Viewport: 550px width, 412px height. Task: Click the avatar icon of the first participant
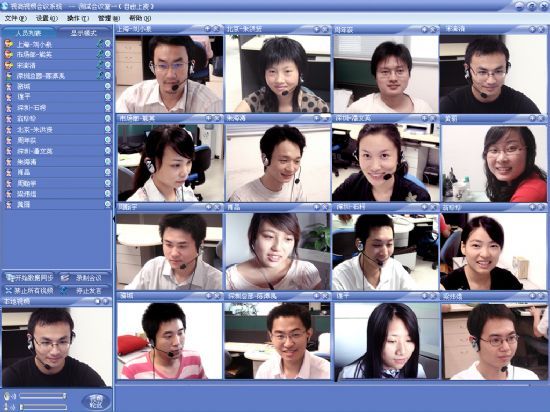[8, 44]
